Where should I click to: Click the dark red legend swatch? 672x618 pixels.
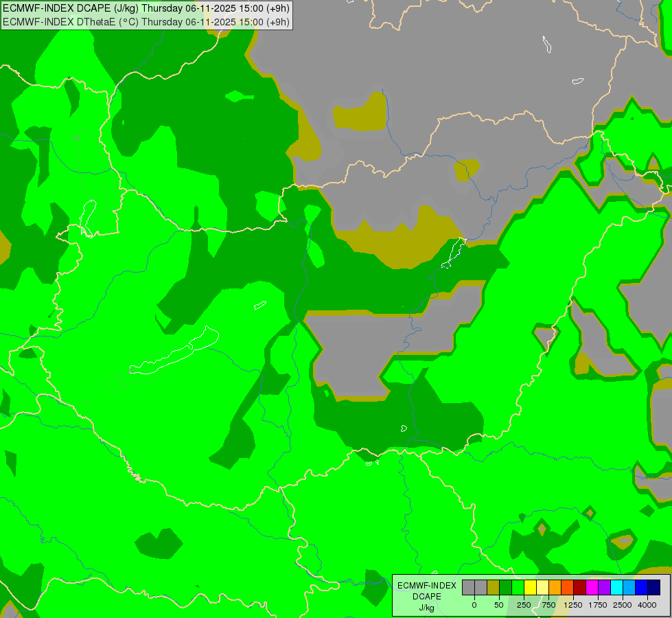coord(579,588)
